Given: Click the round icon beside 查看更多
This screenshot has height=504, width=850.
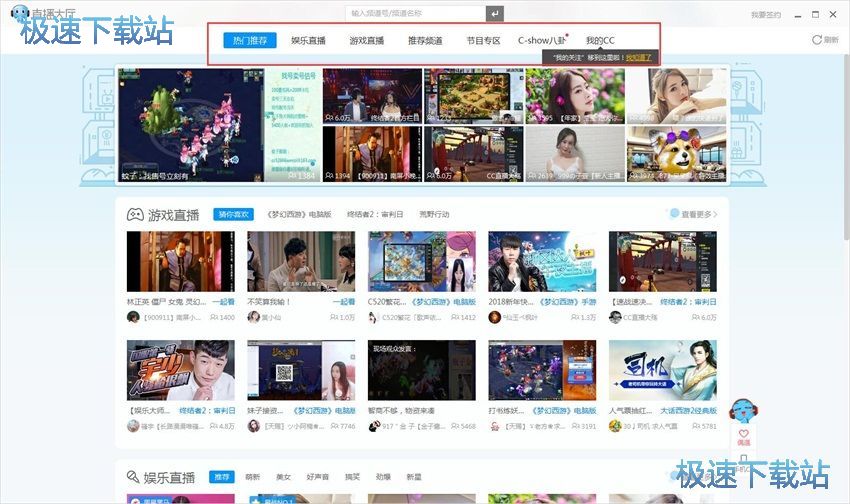Looking at the screenshot, I should click(x=674, y=214).
